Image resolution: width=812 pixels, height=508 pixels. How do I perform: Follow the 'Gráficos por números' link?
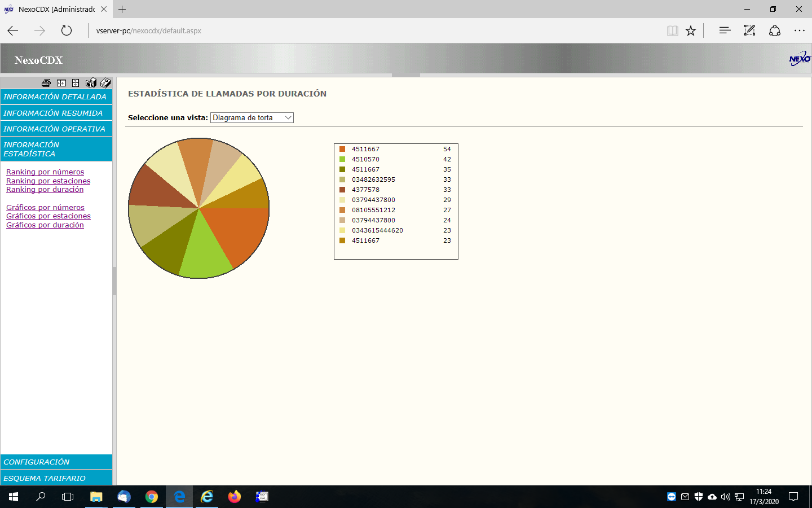click(45, 207)
